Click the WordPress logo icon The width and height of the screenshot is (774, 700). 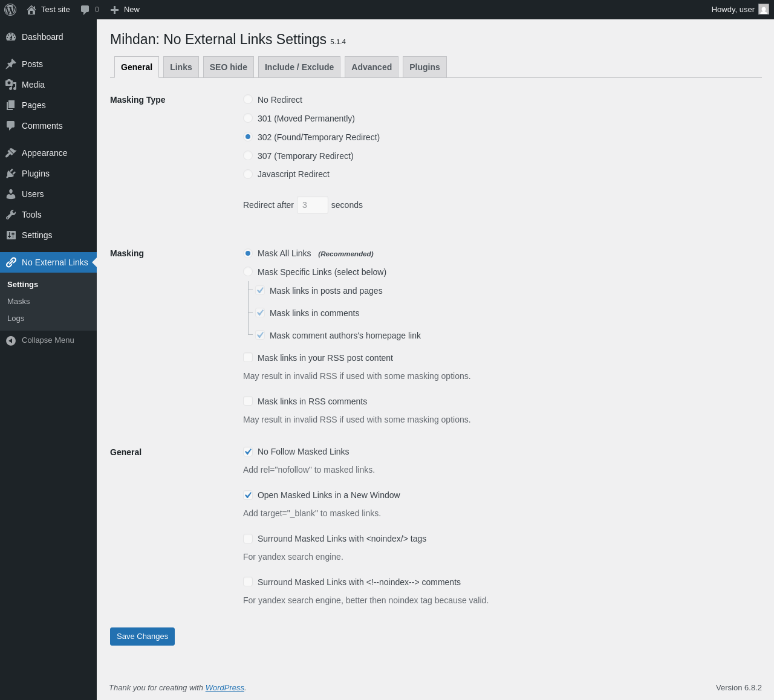[x=10, y=10]
